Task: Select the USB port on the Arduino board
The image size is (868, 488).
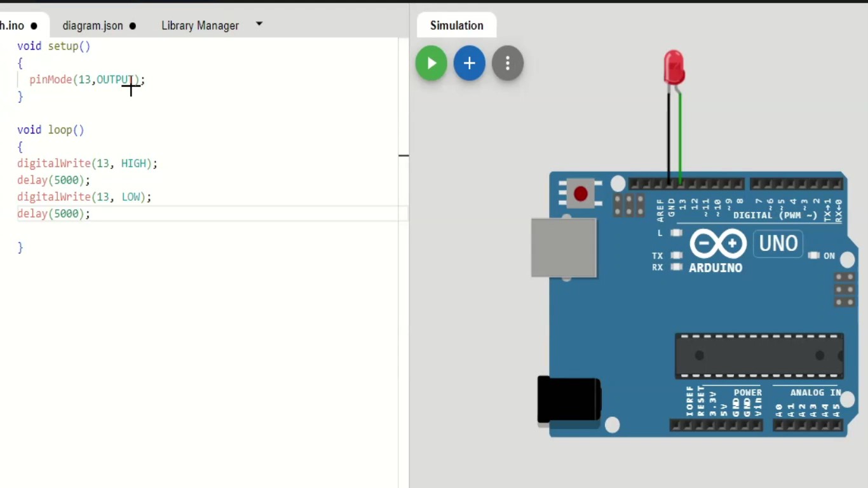Action: point(564,248)
